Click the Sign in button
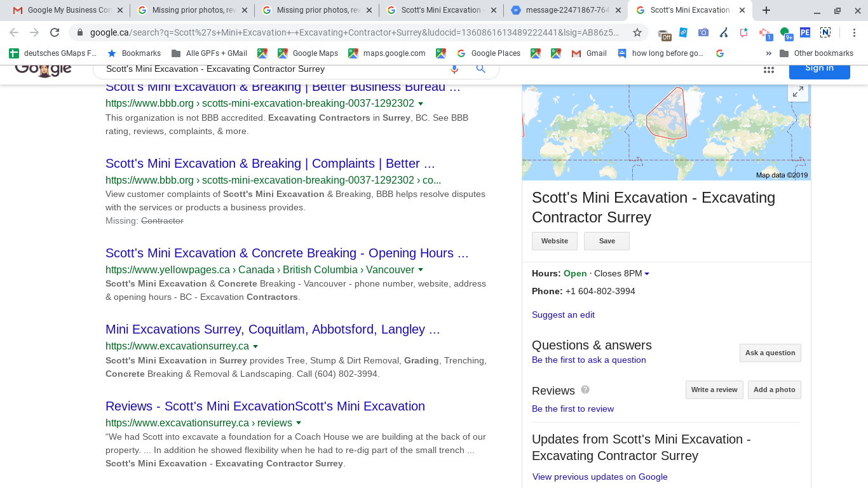Screen dimensions: 868x488 point(819,69)
